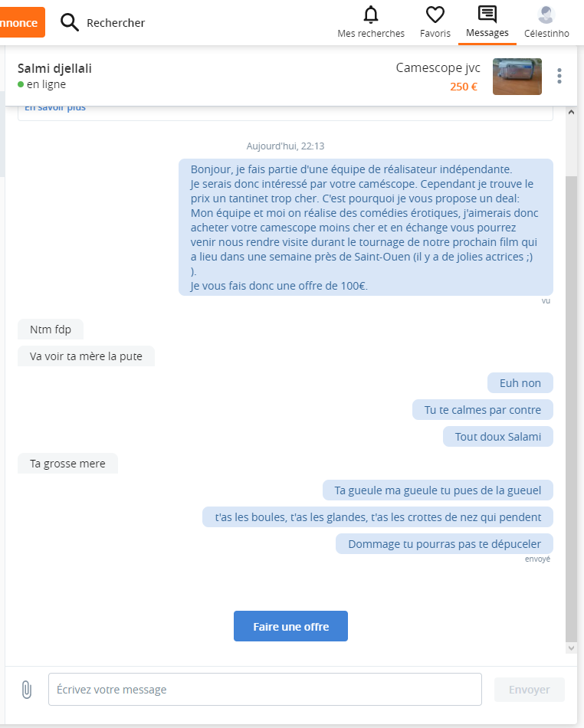Click the Faire une offre button

[290, 626]
